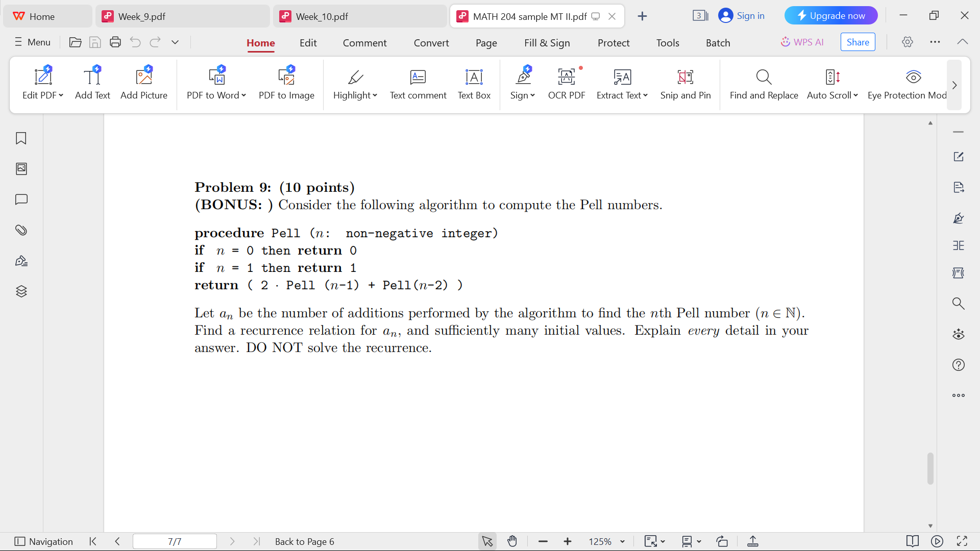Open the Comments panel in the sidebar

[21, 199]
